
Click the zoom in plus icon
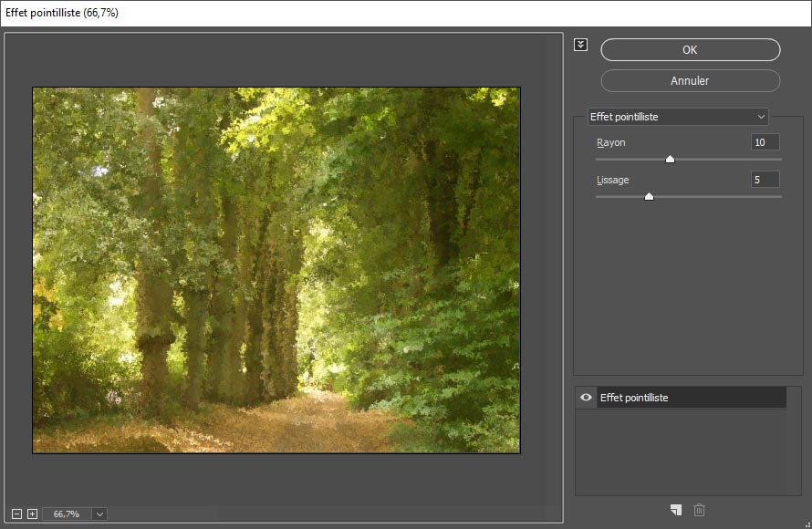tap(32, 513)
